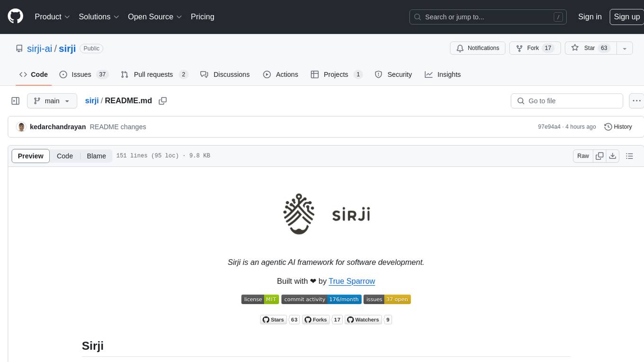This screenshot has height=362, width=644.
Task: Go to sirji root in breadcrumb
Action: [x=92, y=101]
